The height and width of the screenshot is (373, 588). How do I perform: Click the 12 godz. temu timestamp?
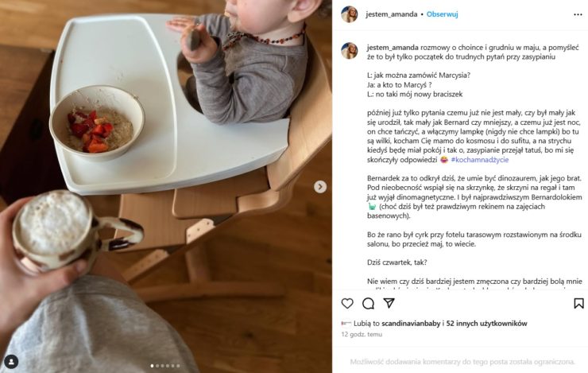pyautogui.click(x=362, y=334)
